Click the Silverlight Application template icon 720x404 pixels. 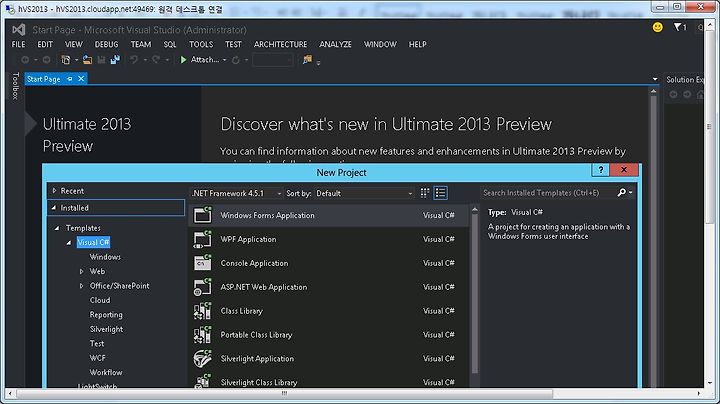point(202,358)
